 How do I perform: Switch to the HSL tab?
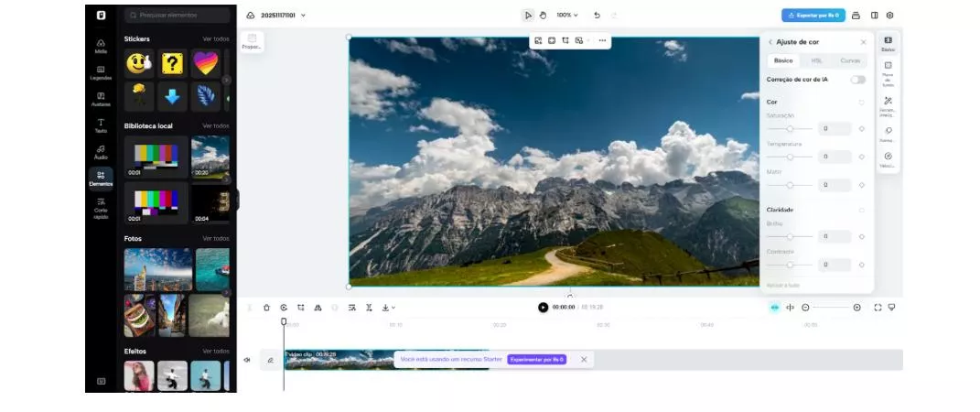pos(816,60)
